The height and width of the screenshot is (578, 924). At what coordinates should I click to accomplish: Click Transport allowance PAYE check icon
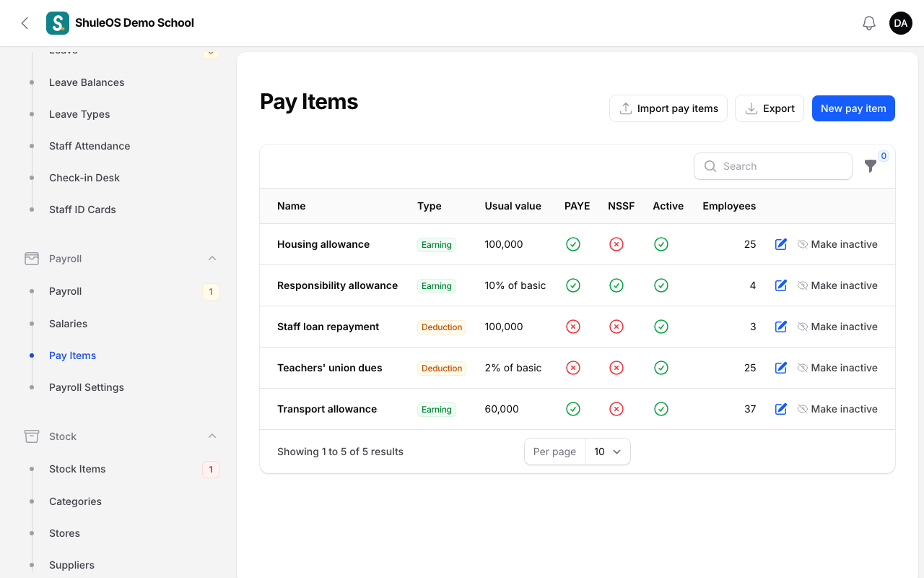tap(573, 409)
